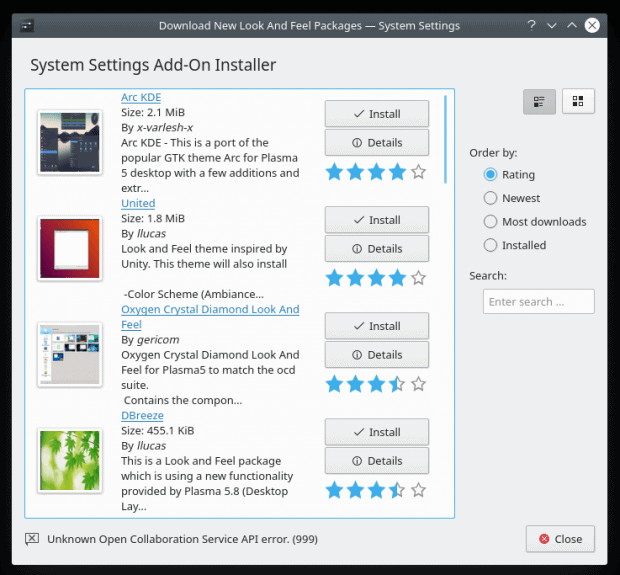The height and width of the screenshot is (575, 620).
Task: Click the Size: 2.1 MiB text
Action: 153,112
